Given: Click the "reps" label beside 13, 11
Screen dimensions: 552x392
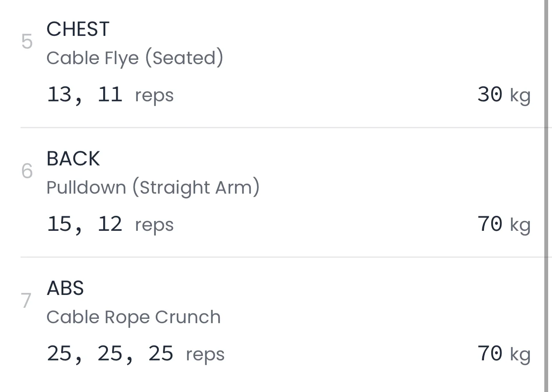Looking at the screenshot, I should [x=154, y=95].
